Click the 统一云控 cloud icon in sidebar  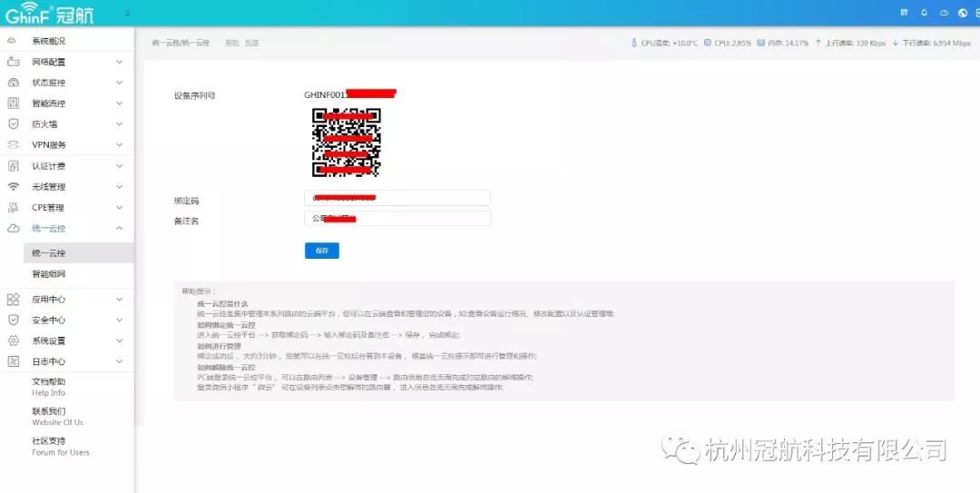pyautogui.click(x=13, y=229)
